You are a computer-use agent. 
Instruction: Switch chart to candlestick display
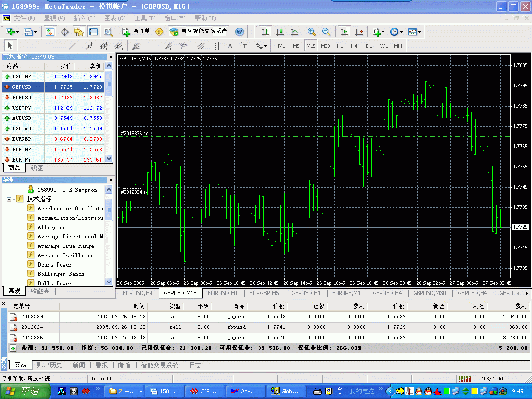(x=280, y=32)
